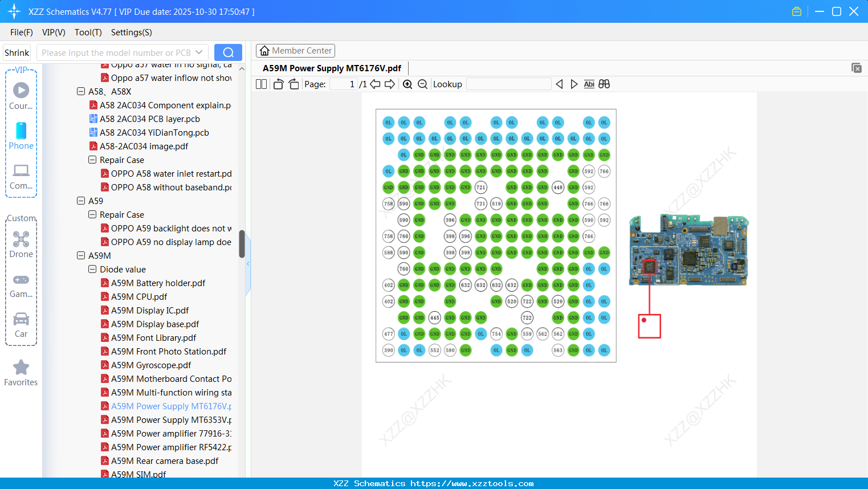
Task: Open the Drone category
Action: pos(21,244)
